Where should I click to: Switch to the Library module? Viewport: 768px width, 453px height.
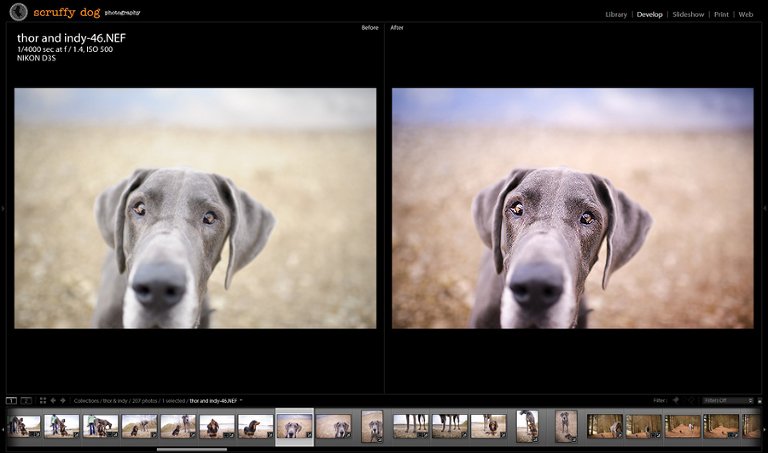pyautogui.click(x=616, y=15)
